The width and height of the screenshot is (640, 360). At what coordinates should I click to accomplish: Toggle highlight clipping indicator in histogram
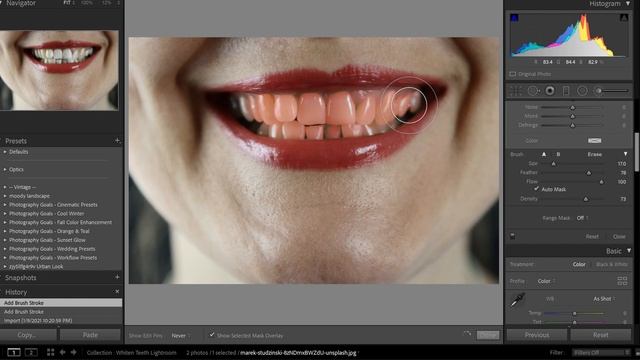(x=624, y=18)
